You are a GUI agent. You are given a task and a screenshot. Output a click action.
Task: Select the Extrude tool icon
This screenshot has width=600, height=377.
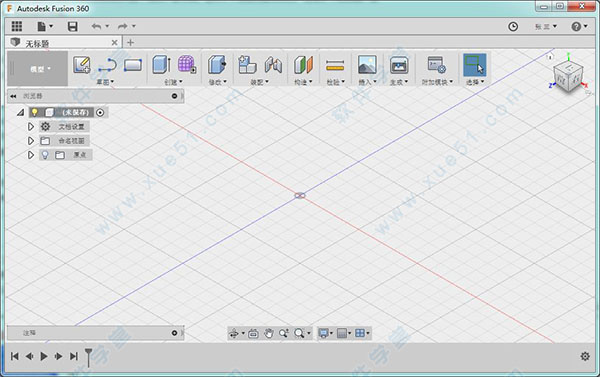[x=161, y=64]
